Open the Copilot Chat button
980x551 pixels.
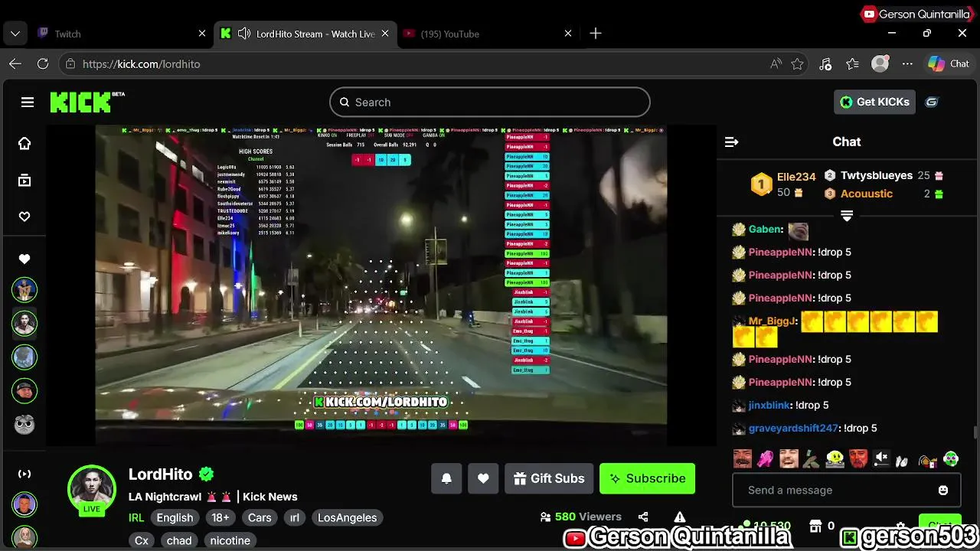(949, 64)
